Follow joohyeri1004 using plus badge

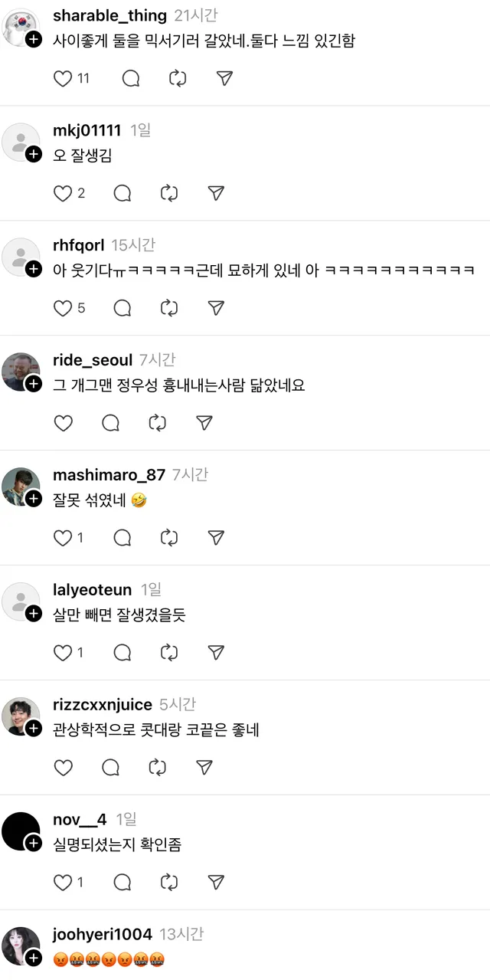34,958
